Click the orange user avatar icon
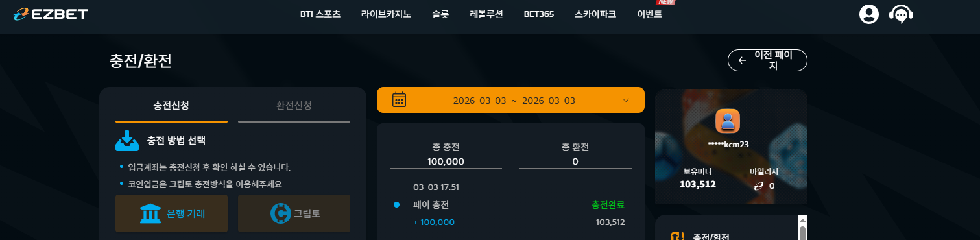Image resolution: width=980 pixels, height=240 pixels. click(728, 121)
